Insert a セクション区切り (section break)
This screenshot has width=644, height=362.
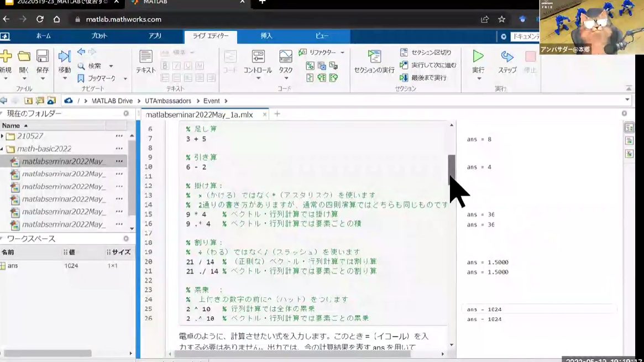426,53
